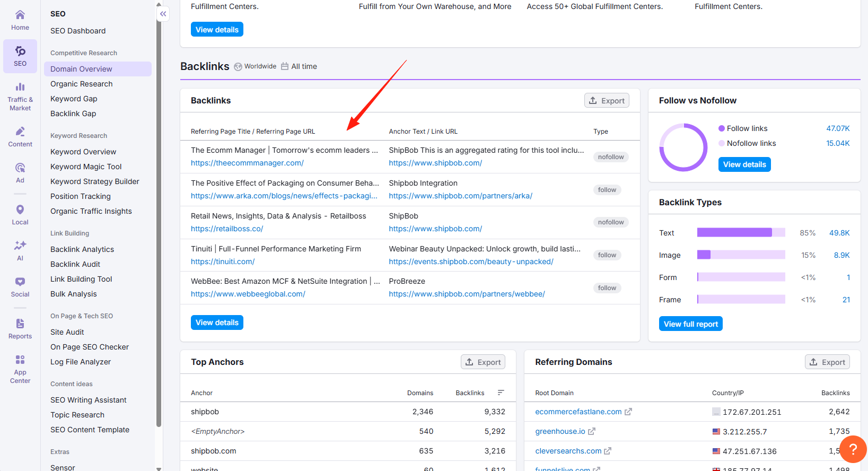Open SEO Dashboard menu item
The width and height of the screenshot is (868, 471).
click(78, 31)
